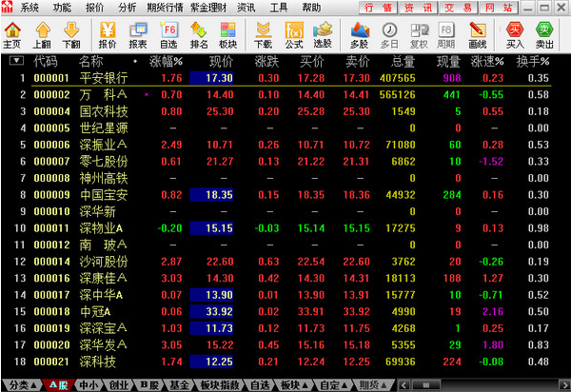Click the 多日 multi-day clock icon
571x392 pixels.
tap(389, 35)
